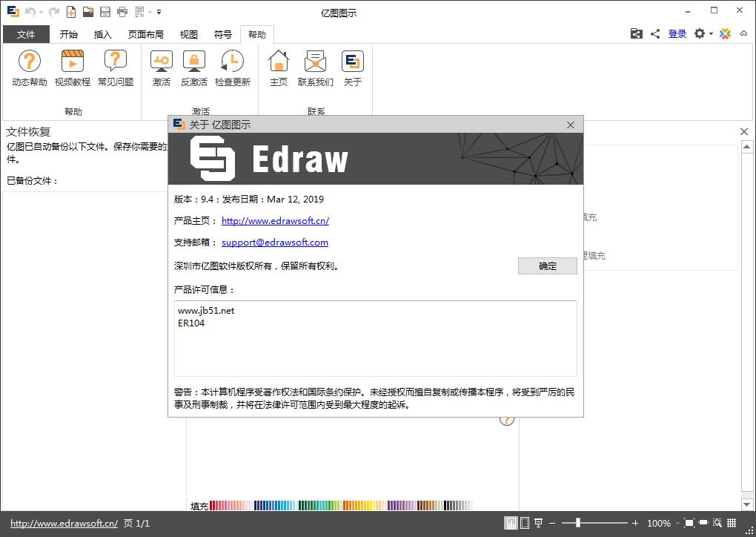Click the zoom in plus button
756x537 pixels.
click(x=635, y=523)
